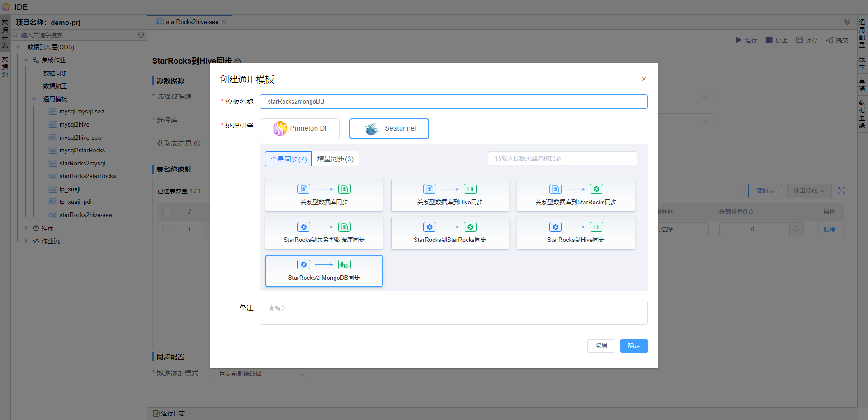The height and width of the screenshot is (420, 868).
Task: Pick the StarRocks到MongoDB同步 template card
Action: (324, 271)
